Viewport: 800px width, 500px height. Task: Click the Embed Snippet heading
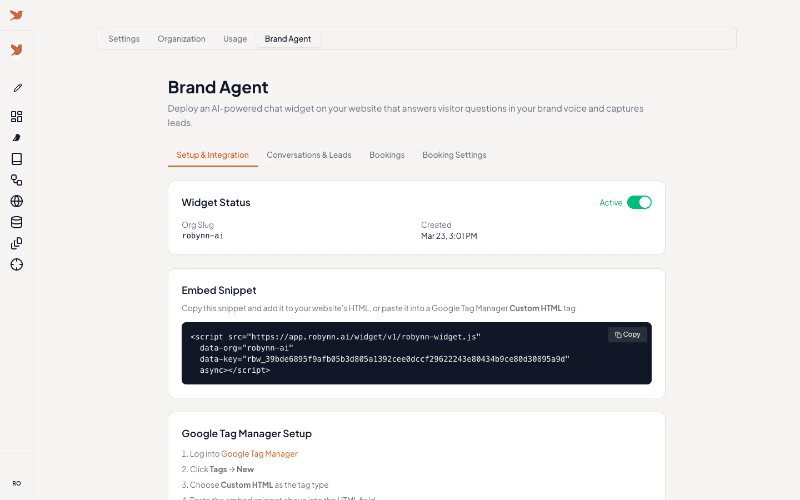[x=219, y=290]
